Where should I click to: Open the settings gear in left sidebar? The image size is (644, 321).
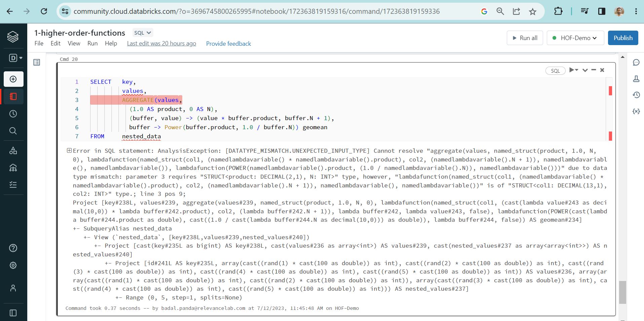(x=13, y=265)
